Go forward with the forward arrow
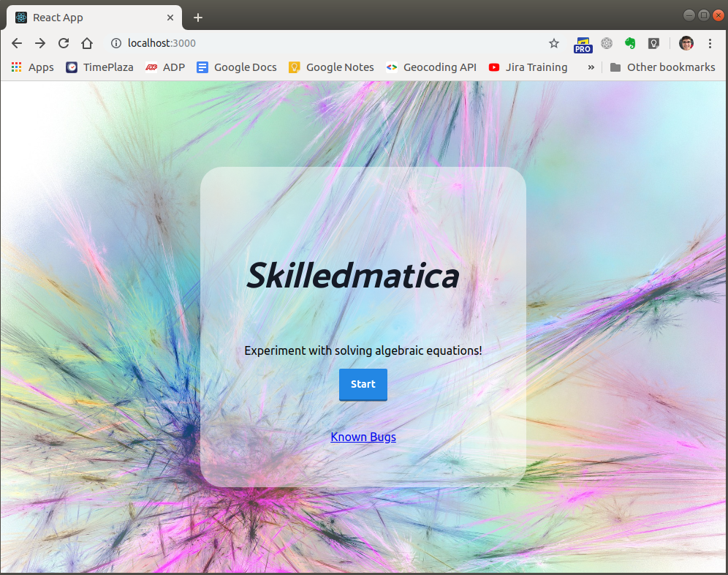Screen dimensions: 728x575 click(x=40, y=43)
